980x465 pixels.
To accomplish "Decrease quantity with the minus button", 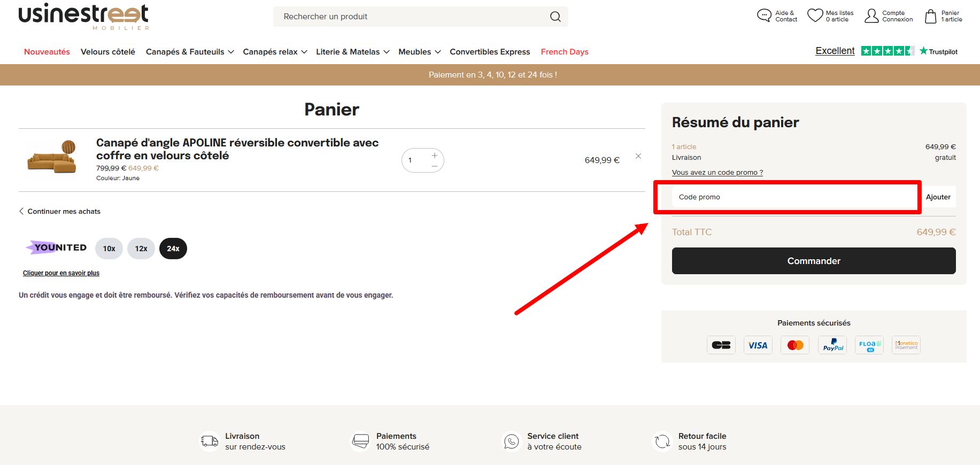I will coord(435,166).
